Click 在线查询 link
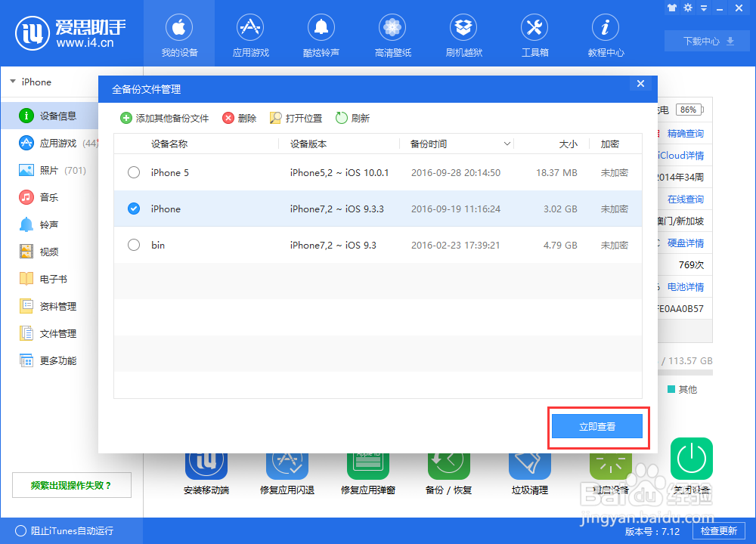 point(685,199)
